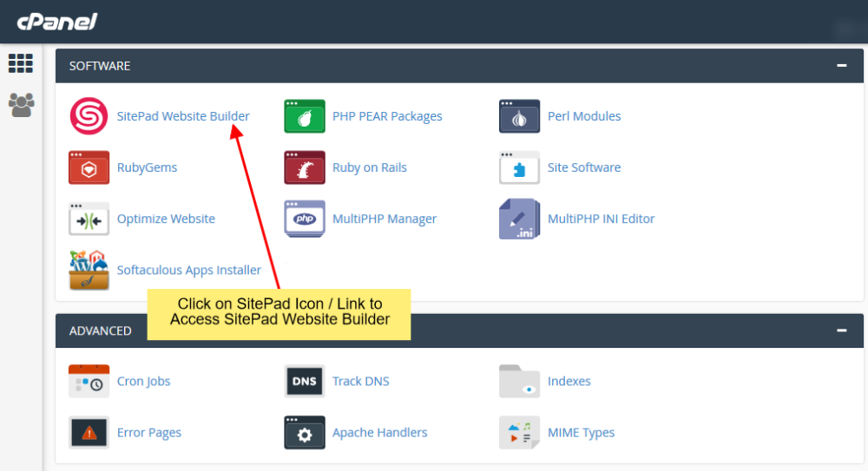Click the Track DNS icon

304,381
